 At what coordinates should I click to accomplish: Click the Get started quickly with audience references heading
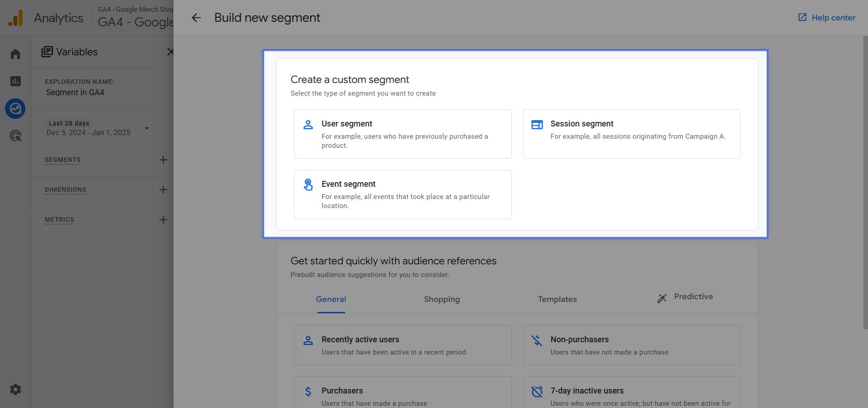(393, 261)
